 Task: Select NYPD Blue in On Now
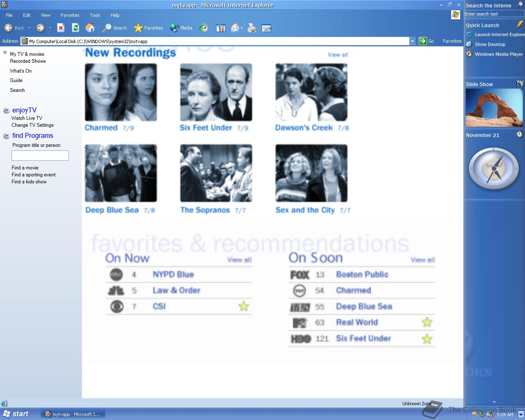click(173, 274)
